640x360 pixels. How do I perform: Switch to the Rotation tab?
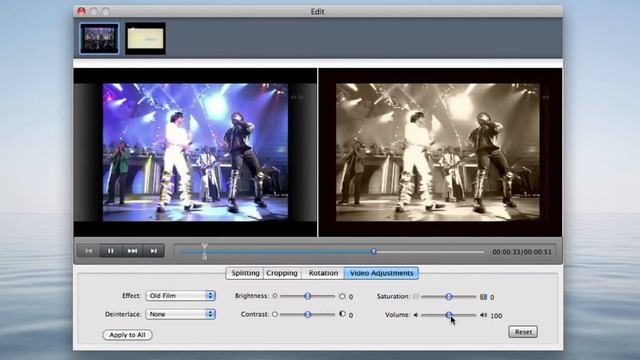tap(323, 273)
